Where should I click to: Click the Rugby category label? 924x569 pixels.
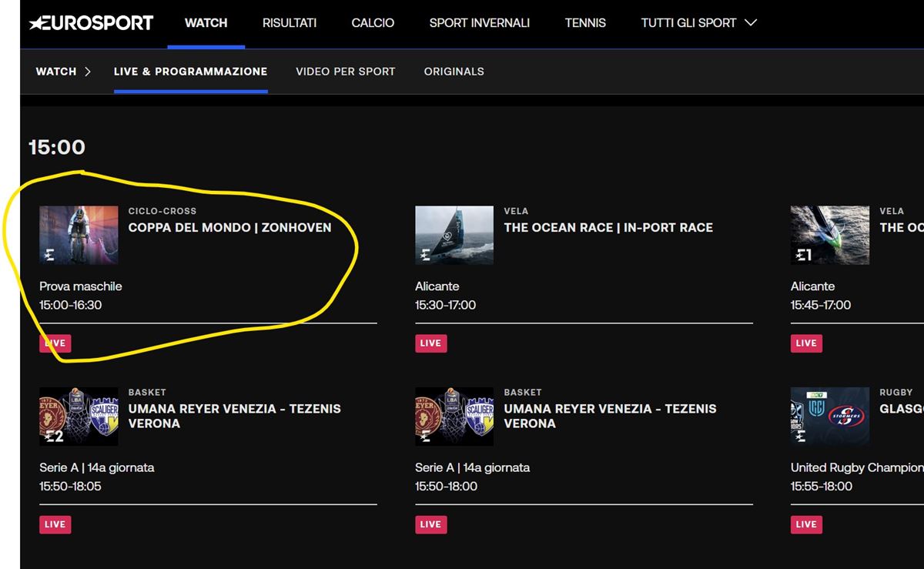click(896, 393)
